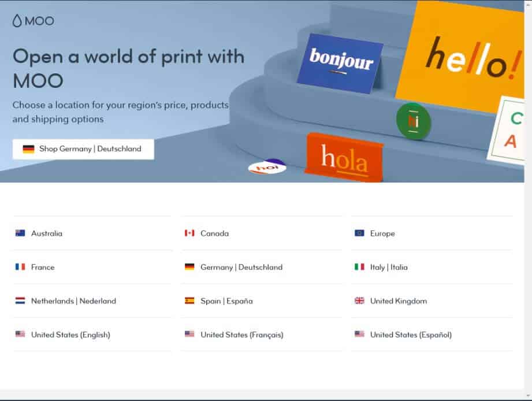This screenshot has width=532, height=401.
Task: Choose Germany | Deutschland in the region list
Action: point(241,268)
